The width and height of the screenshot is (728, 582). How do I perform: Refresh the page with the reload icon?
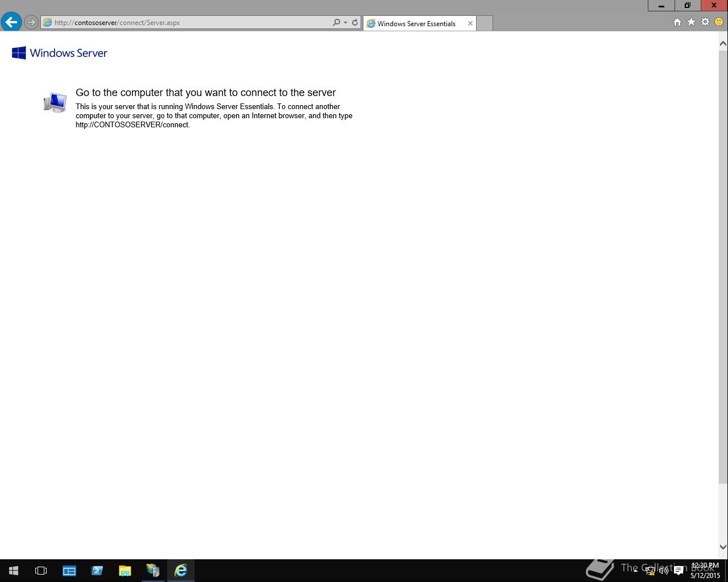(x=355, y=23)
